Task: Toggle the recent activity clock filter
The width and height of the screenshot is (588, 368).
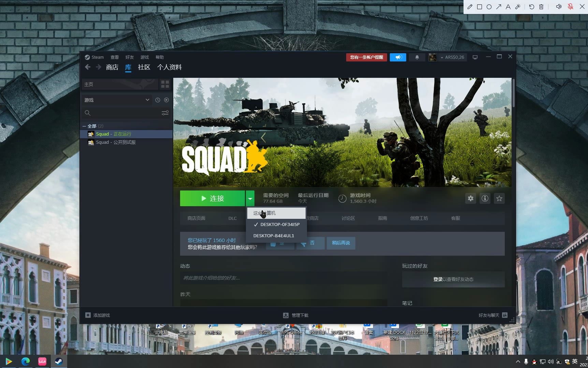Action: [x=158, y=100]
